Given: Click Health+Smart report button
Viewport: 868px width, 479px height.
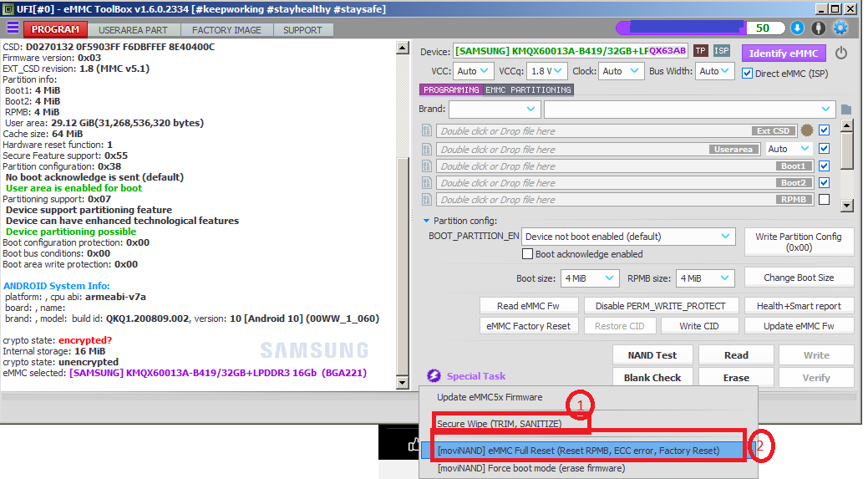Looking at the screenshot, I should pyautogui.click(x=799, y=306).
